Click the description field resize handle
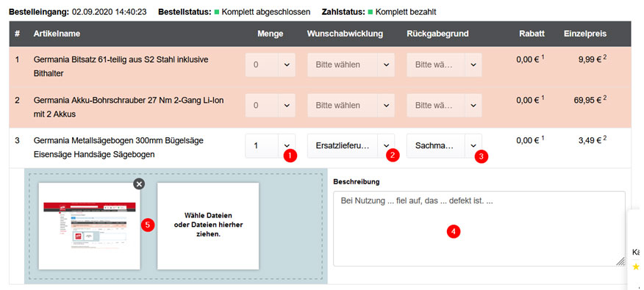This screenshot has width=644, height=290. pos(620,261)
